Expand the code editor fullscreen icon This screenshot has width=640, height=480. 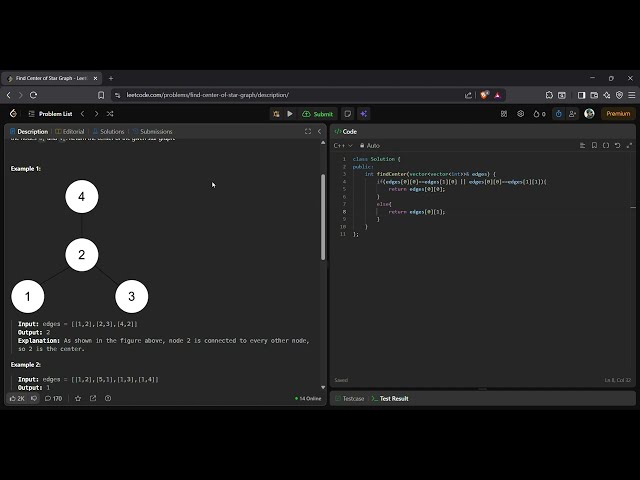(x=629, y=145)
